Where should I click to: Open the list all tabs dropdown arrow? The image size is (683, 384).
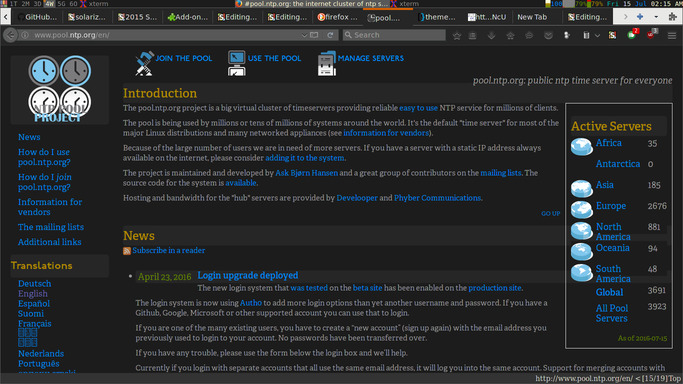[x=656, y=17]
